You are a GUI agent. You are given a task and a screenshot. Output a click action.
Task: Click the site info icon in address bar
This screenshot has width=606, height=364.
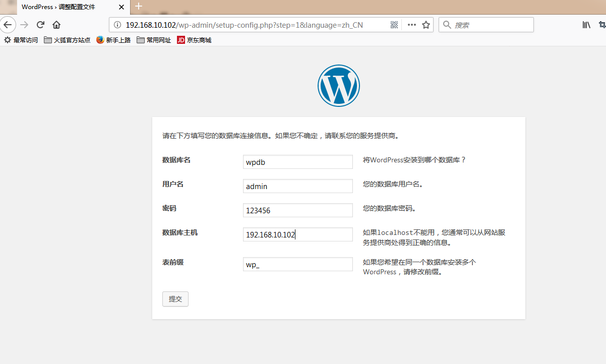click(117, 25)
